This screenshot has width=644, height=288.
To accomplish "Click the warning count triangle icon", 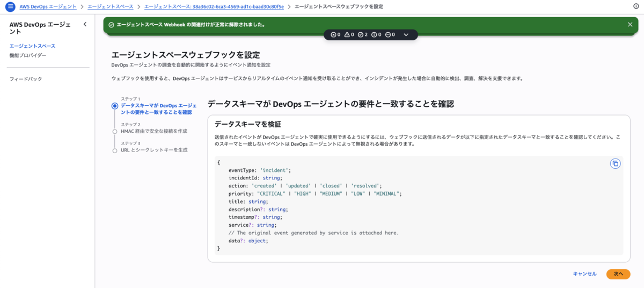I will (x=347, y=34).
